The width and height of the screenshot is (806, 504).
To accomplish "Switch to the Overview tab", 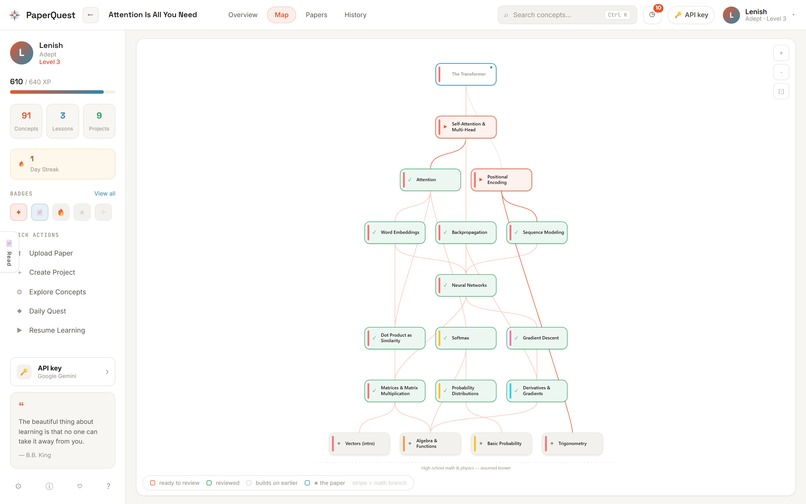I will click(243, 15).
